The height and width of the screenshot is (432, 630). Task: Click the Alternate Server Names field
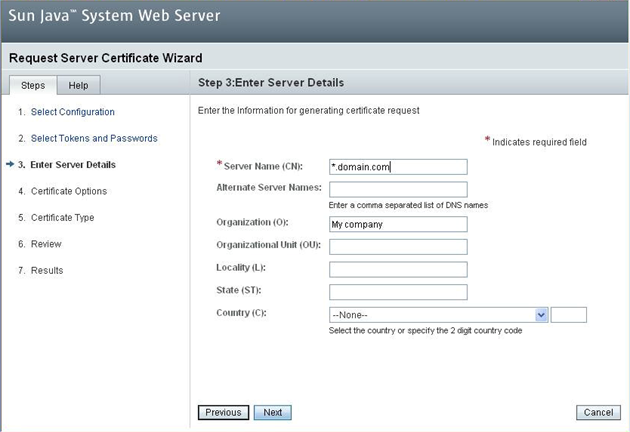tap(398, 189)
